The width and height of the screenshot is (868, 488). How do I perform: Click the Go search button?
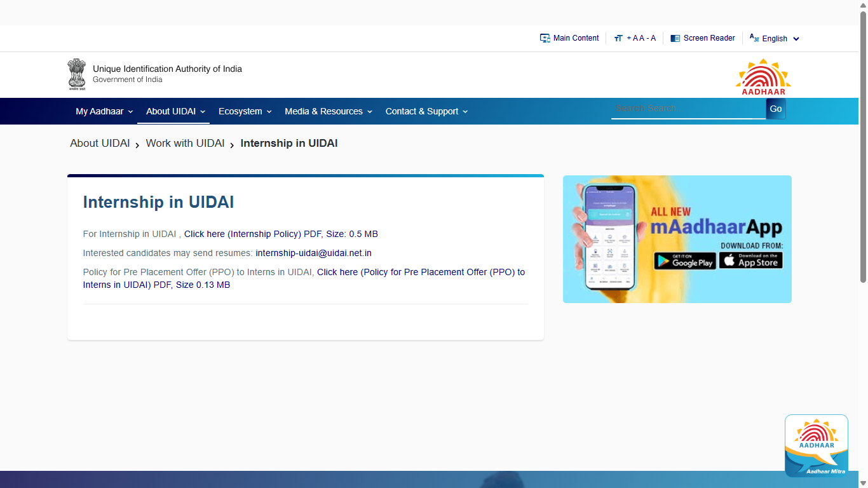pos(776,109)
